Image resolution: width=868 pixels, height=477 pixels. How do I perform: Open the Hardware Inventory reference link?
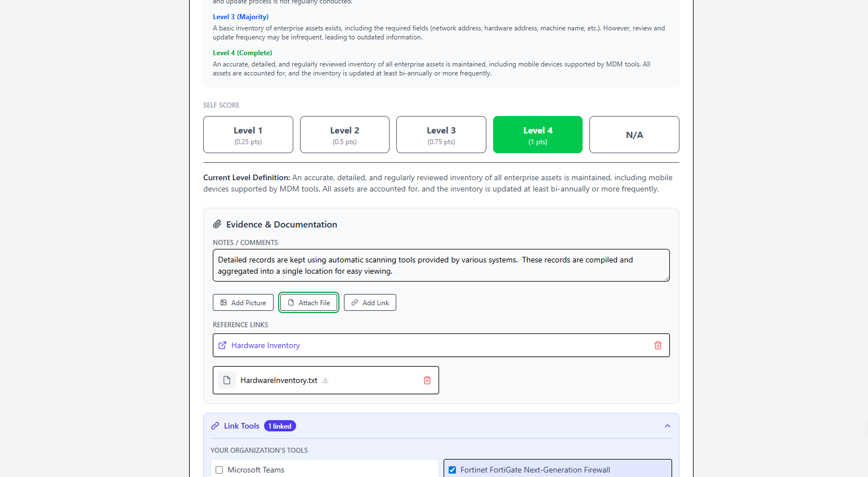pos(265,345)
